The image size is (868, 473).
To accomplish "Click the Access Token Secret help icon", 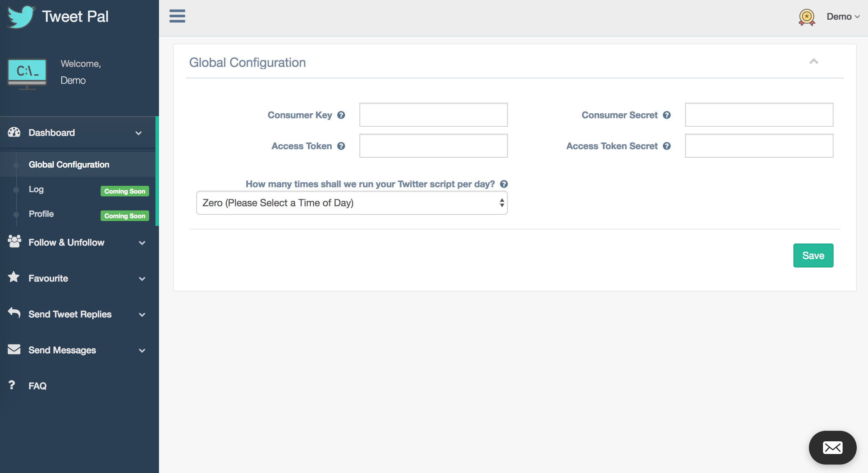I will pyautogui.click(x=667, y=146).
